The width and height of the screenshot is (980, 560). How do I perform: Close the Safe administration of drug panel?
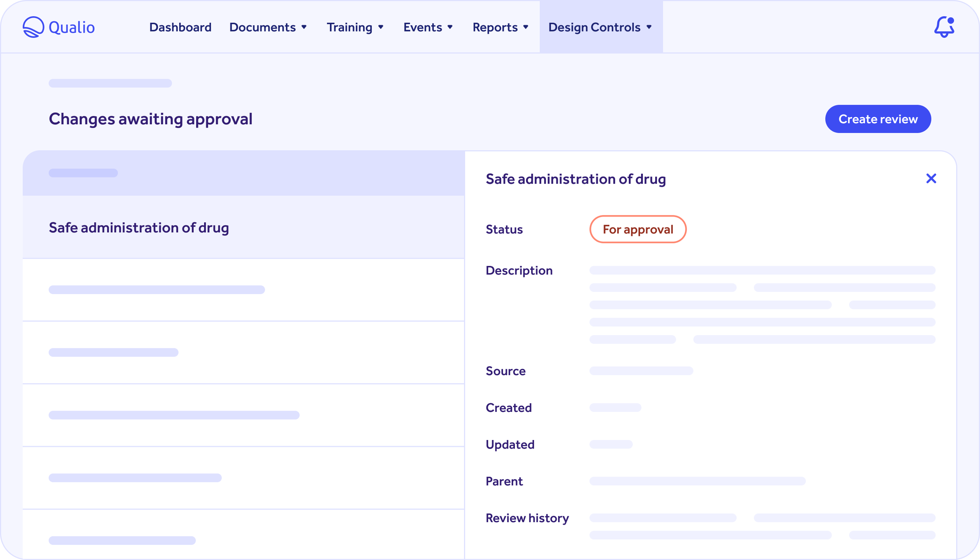click(x=931, y=178)
